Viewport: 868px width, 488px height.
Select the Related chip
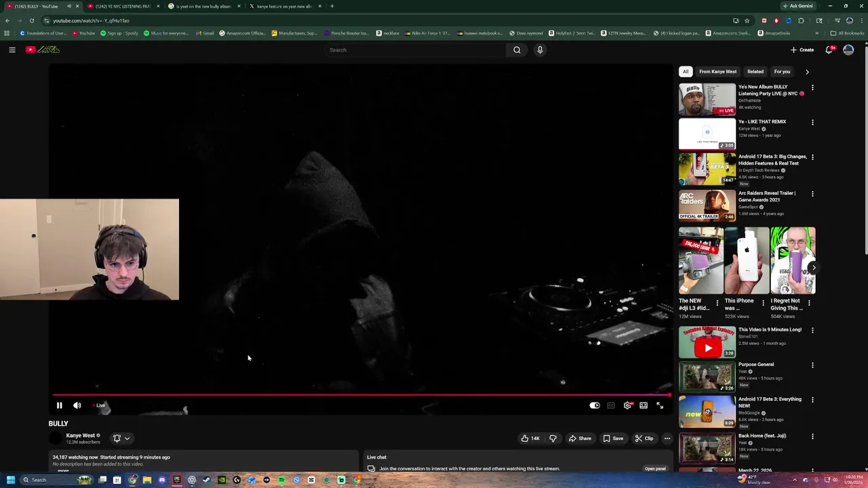pos(755,71)
